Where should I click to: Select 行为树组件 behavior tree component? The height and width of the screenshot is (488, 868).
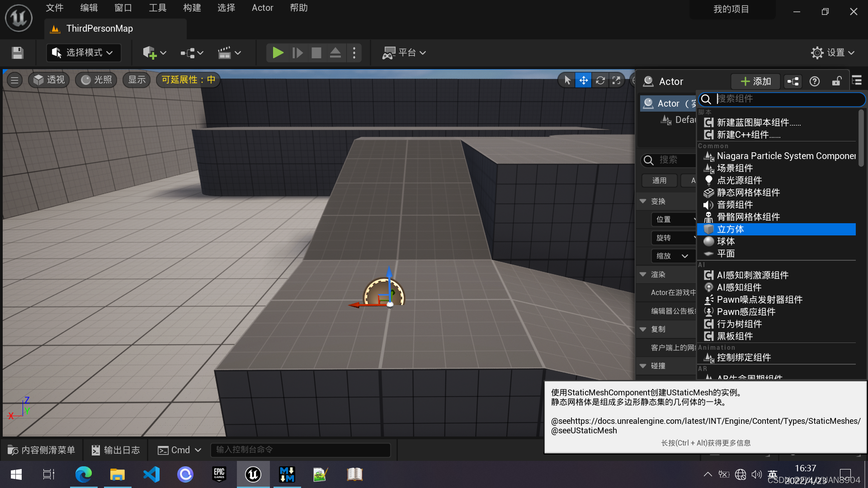click(776, 324)
